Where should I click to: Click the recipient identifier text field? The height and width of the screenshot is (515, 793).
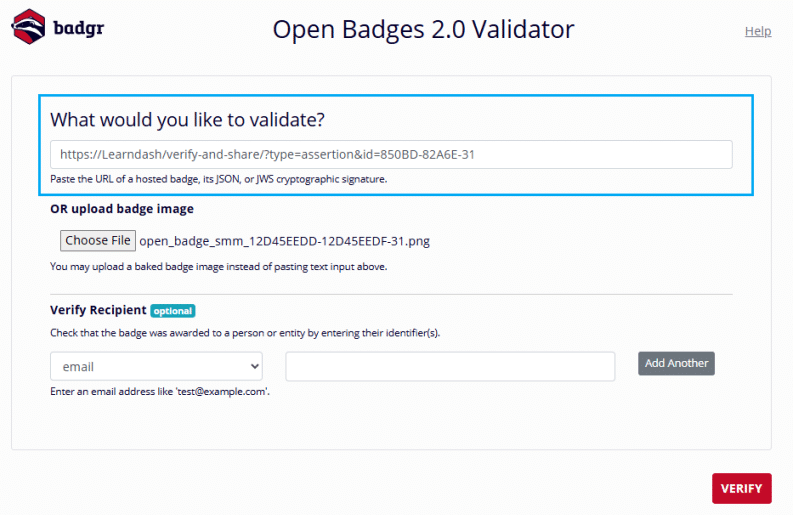coord(450,366)
